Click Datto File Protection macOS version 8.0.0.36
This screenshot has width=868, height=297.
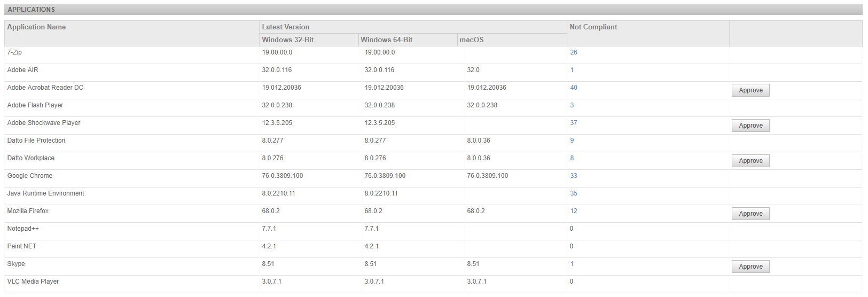[x=479, y=140]
